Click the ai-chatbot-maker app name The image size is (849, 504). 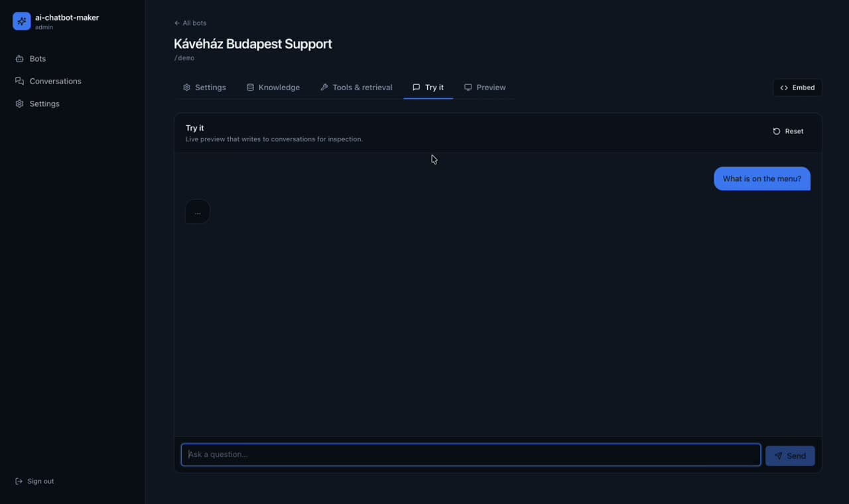click(67, 17)
